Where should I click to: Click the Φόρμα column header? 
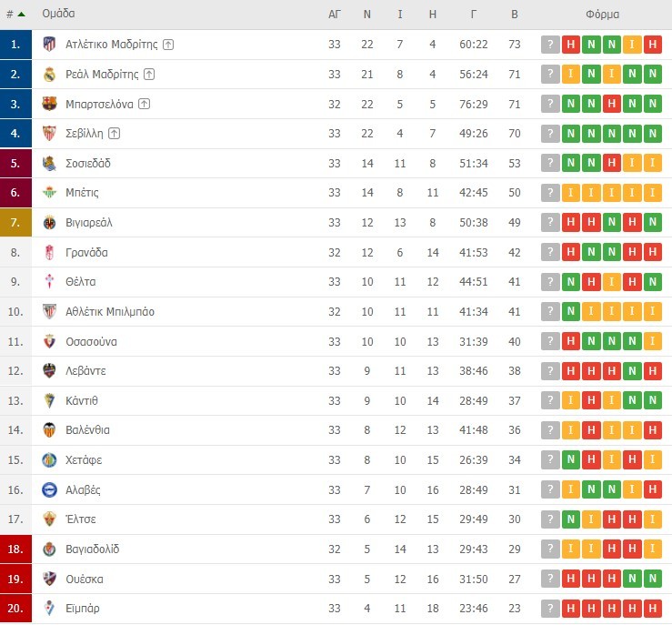[603, 15]
